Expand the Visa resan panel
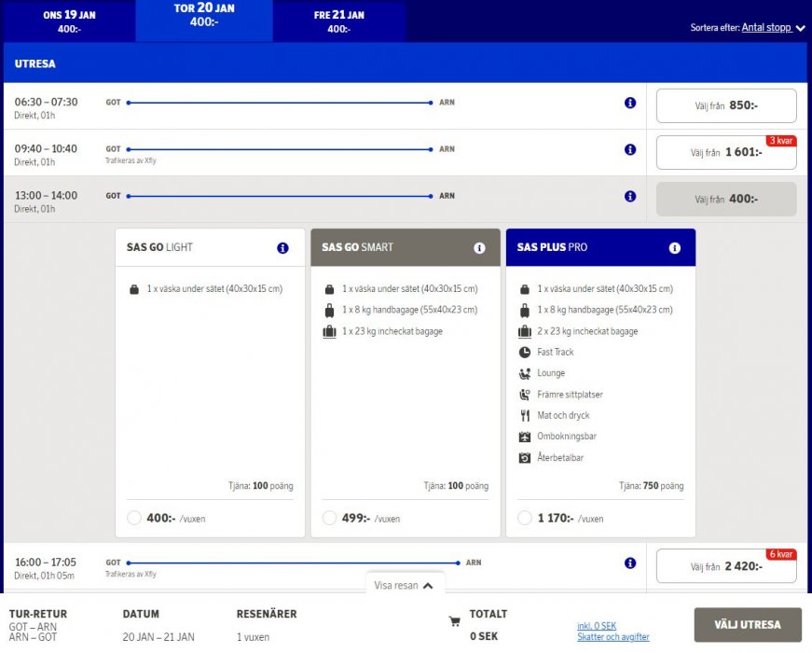The image size is (812, 653). pos(404,586)
